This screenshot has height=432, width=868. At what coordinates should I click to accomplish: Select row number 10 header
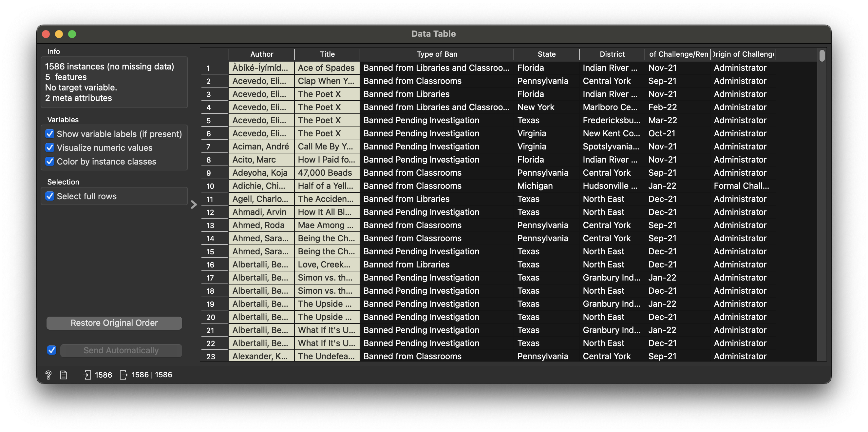coord(210,186)
